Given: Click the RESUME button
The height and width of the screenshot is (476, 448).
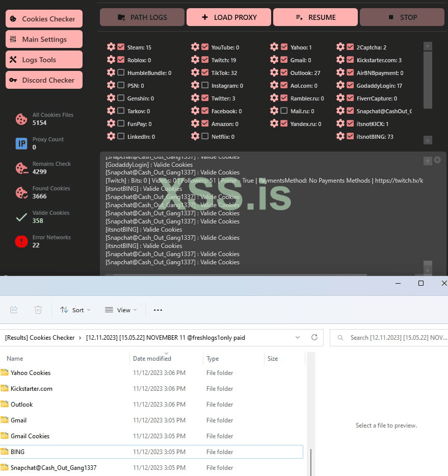Looking at the screenshot, I should [315, 17].
